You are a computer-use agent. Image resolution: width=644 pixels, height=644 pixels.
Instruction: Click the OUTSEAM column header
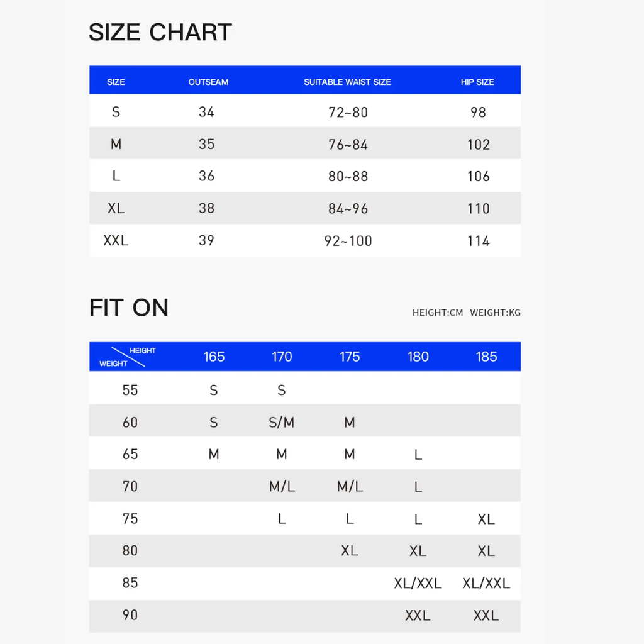(208, 82)
